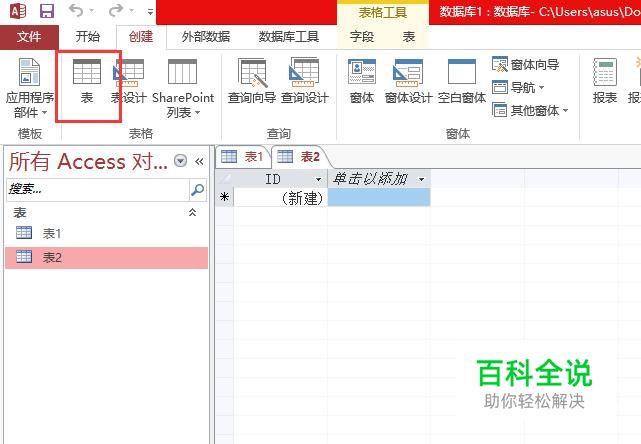Launch the 查询向导
The width and height of the screenshot is (641, 444).
252,81
